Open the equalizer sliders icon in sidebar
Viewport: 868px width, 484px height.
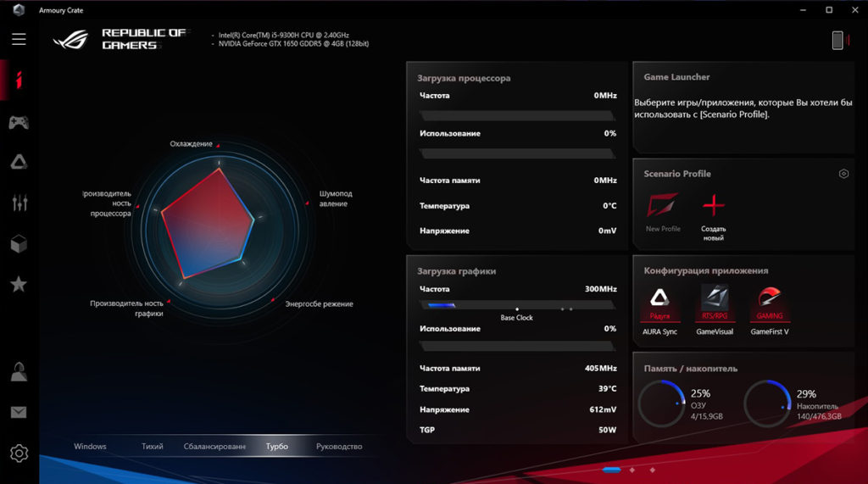[x=19, y=203]
